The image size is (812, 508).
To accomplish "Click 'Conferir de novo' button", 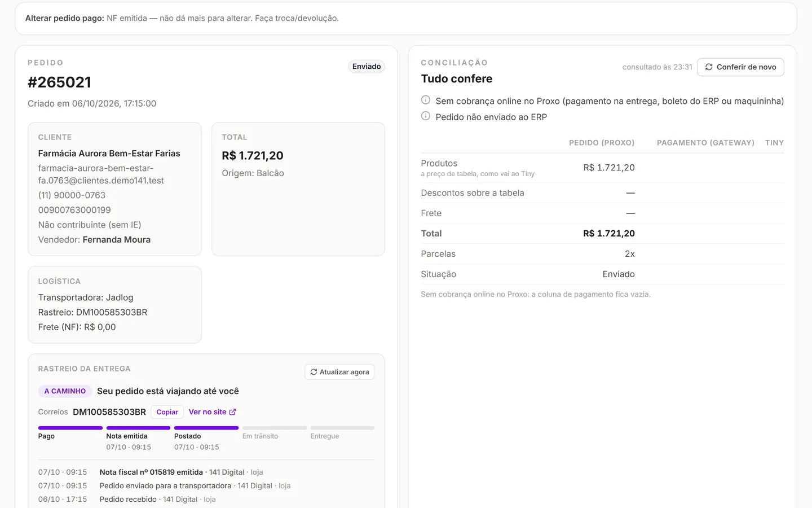I will pyautogui.click(x=740, y=67).
